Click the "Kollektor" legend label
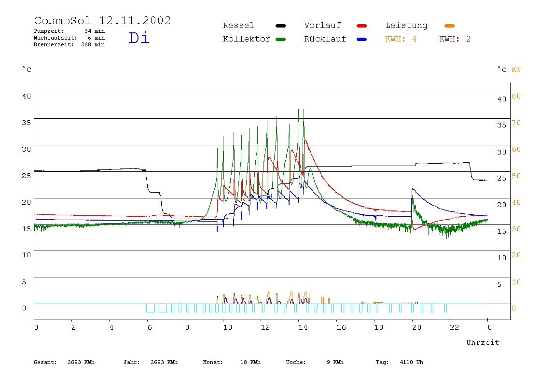Viewport: 554px width, 392px height. click(247, 39)
